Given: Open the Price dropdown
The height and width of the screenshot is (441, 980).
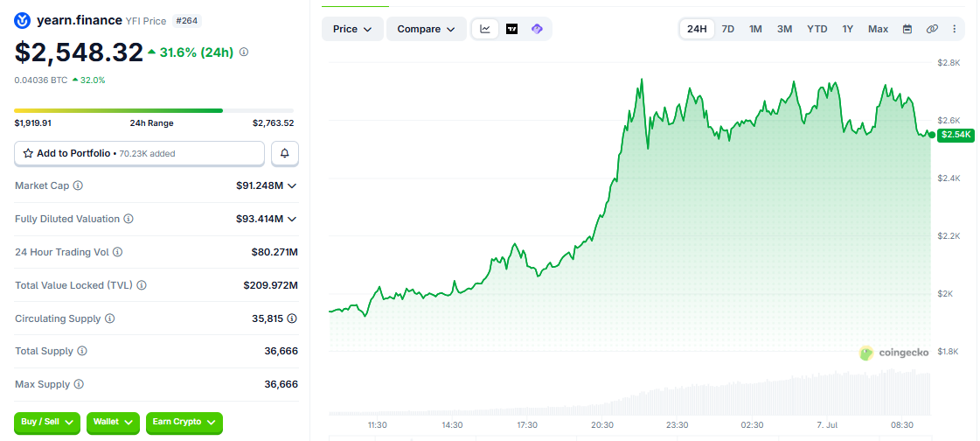Looking at the screenshot, I should [x=352, y=29].
